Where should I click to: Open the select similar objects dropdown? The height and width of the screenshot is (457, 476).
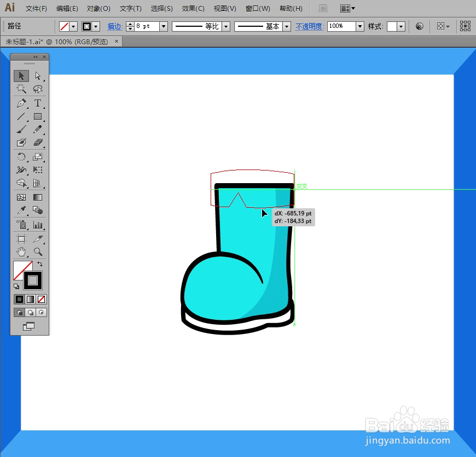443,26
